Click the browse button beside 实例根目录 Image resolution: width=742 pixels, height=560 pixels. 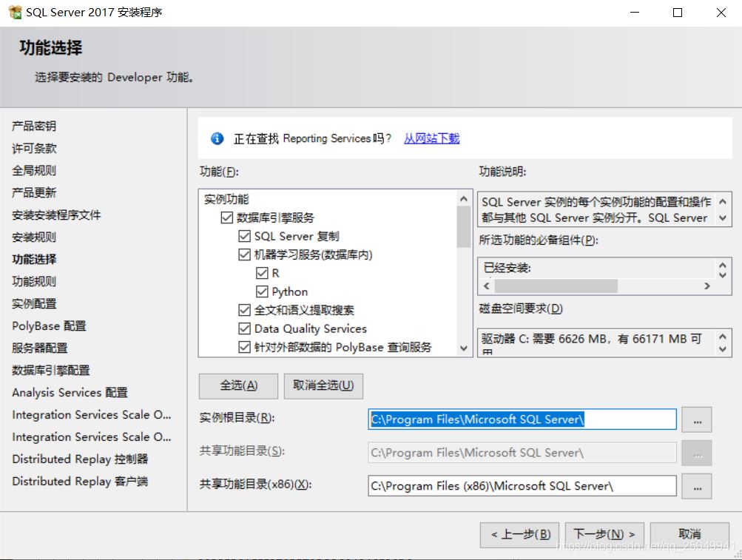[696, 419]
